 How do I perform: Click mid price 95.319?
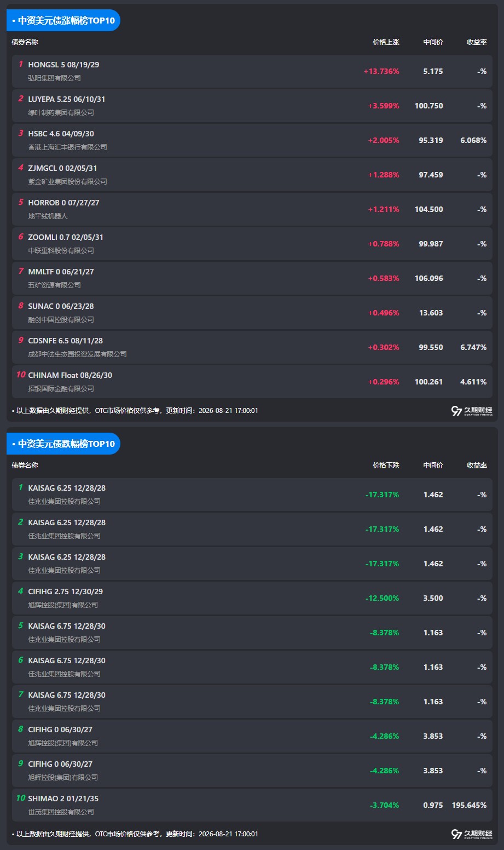[x=431, y=140]
